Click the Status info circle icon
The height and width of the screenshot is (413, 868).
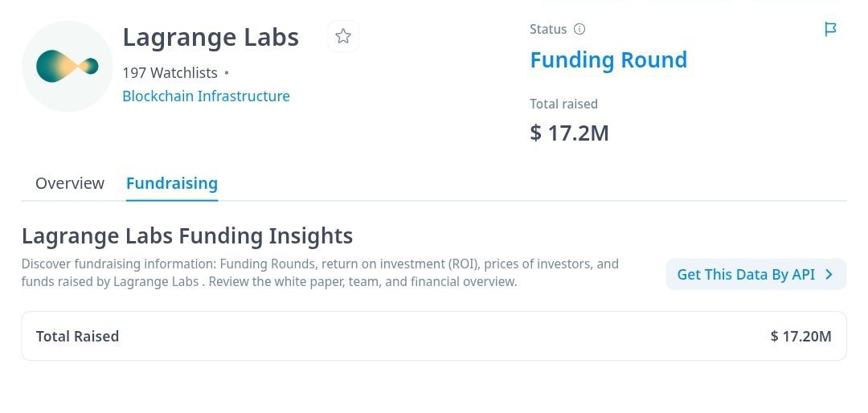coord(579,30)
